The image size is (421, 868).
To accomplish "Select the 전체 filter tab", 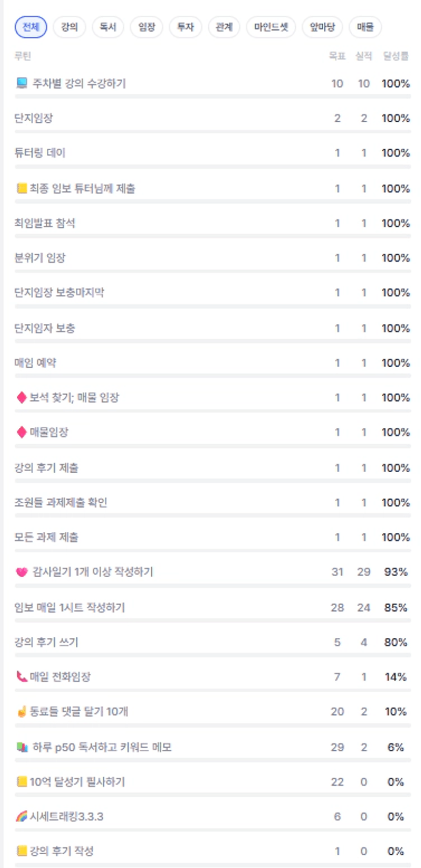I will (x=31, y=27).
